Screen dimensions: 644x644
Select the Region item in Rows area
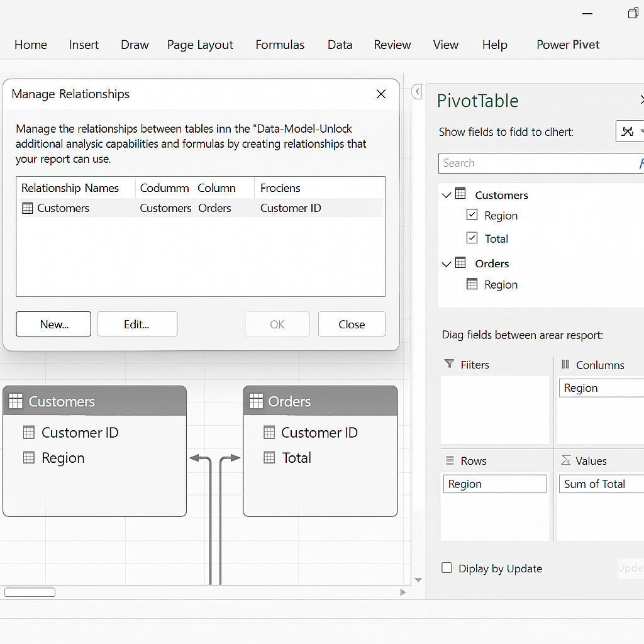coord(494,484)
